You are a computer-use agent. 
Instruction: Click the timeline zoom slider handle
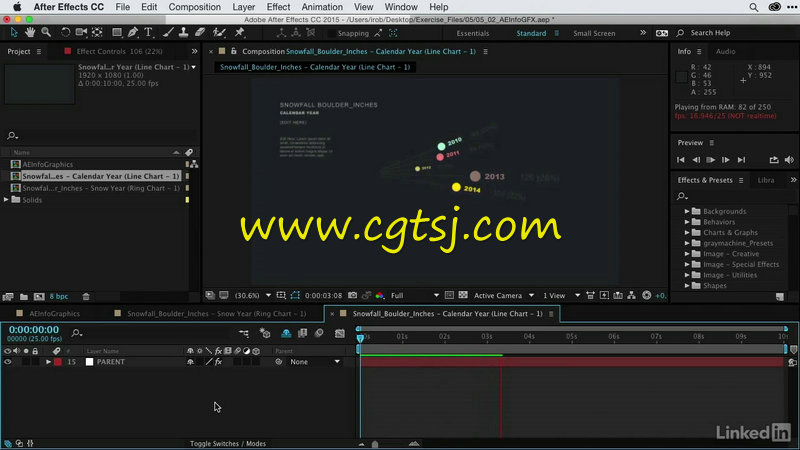[x=375, y=444]
